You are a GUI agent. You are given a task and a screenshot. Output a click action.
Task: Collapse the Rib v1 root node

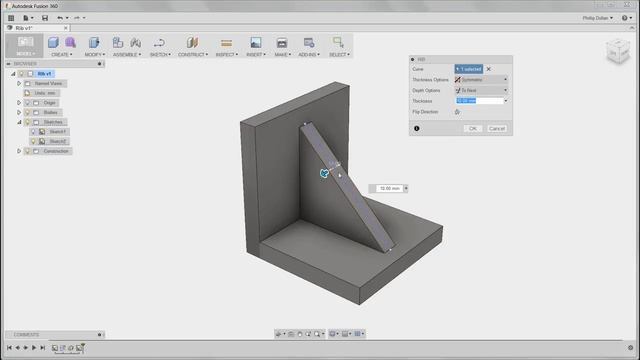[x=13, y=74]
